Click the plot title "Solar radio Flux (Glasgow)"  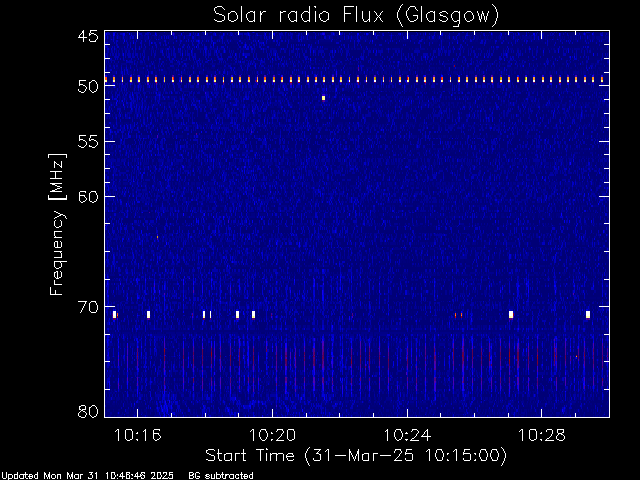point(356,16)
